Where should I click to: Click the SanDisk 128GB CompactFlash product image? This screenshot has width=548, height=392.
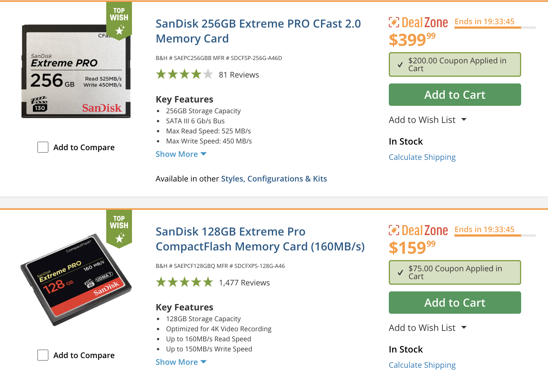[x=76, y=279]
